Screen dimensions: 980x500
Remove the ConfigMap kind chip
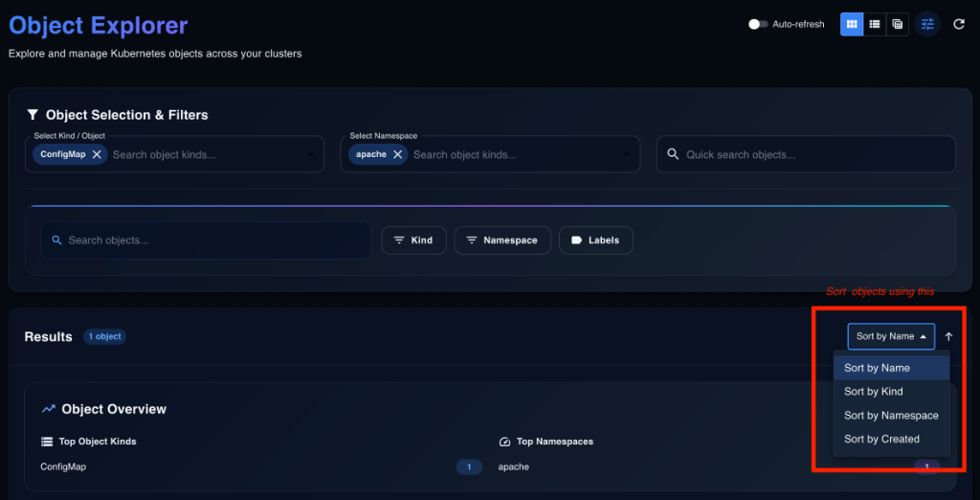pos(97,154)
